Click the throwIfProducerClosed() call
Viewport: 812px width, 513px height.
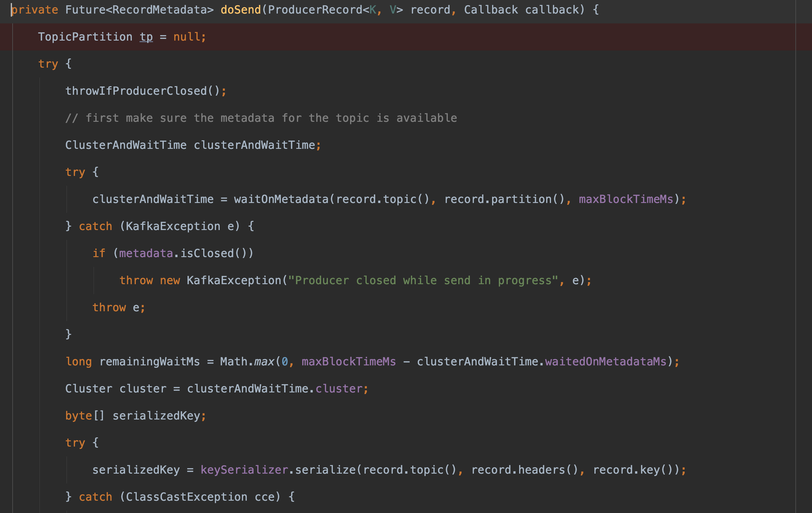143,91
